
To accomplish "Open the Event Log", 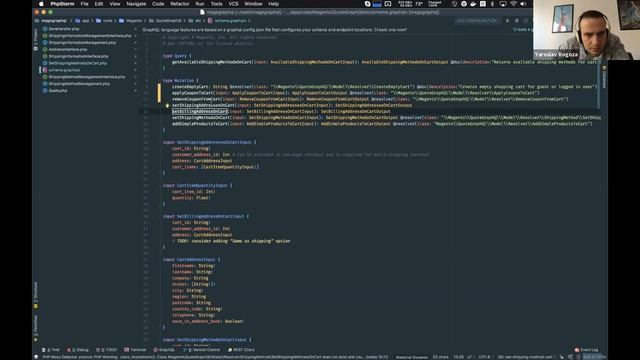I will (x=586, y=350).
